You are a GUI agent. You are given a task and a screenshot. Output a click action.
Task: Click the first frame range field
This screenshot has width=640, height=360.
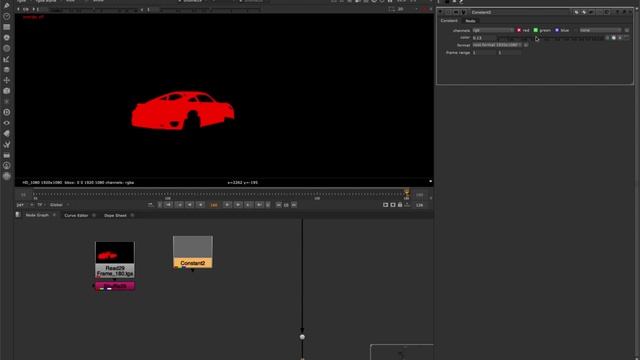[484, 53]
